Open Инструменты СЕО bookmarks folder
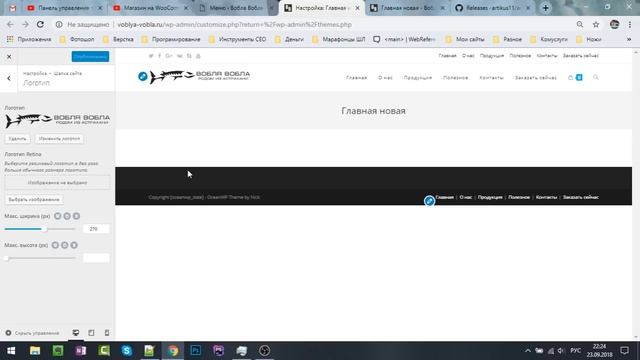 (x=238, y=40)
